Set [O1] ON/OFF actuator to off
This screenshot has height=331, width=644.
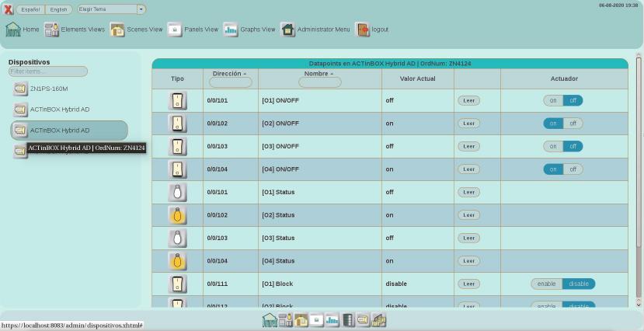(573, 100)
